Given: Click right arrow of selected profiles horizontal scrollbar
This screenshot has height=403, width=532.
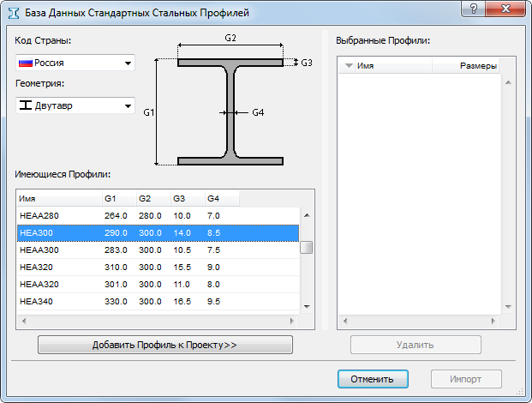Looking at the screenshot, I should [x=493, y=321].
